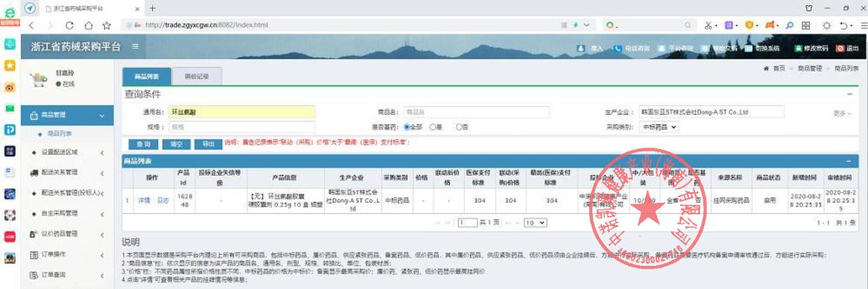Open 日志 link in first row

click(x=162, y=200)
